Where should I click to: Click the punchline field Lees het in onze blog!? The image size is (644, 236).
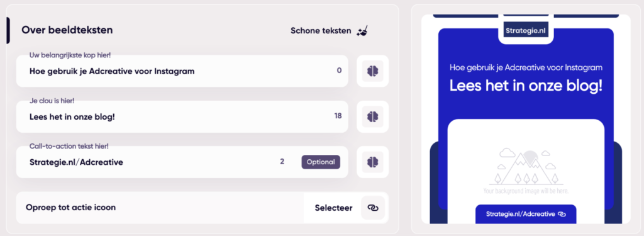coord(182,116)
